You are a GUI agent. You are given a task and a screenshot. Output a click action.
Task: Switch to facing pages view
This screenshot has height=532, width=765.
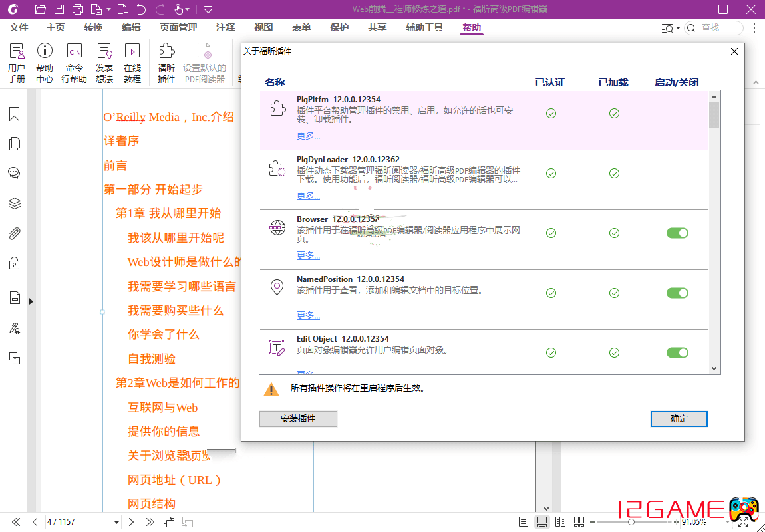[x=561, y=522]
